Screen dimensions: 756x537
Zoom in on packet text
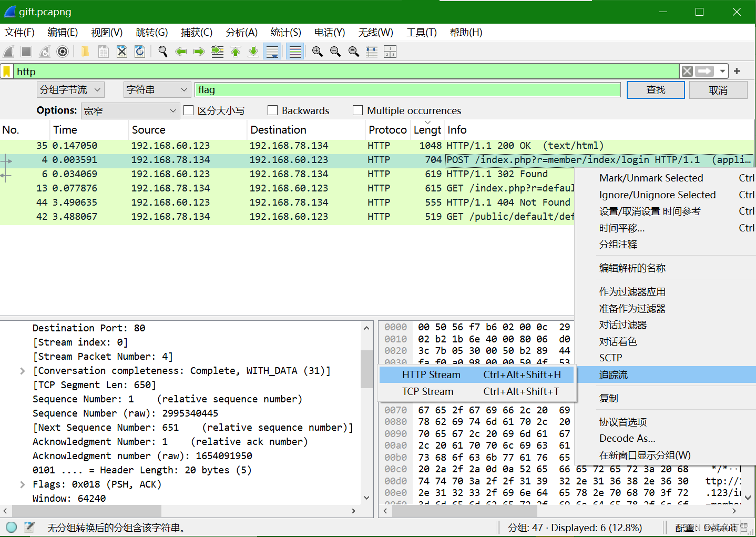pyautogui.click(x=318, y=52)
